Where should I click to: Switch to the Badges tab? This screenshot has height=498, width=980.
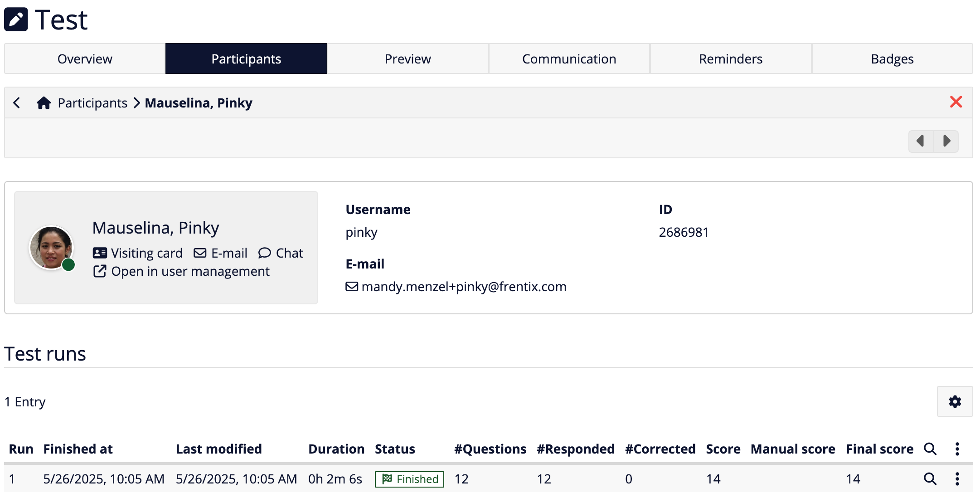click(892, 59)
